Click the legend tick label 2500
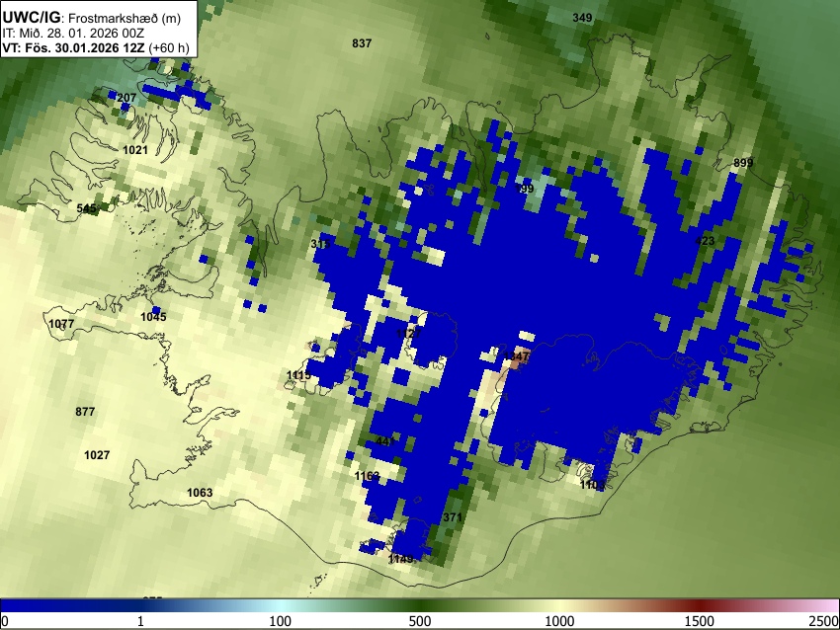The height and width of the screenshot is (630, 840). [x=825, y=621]
